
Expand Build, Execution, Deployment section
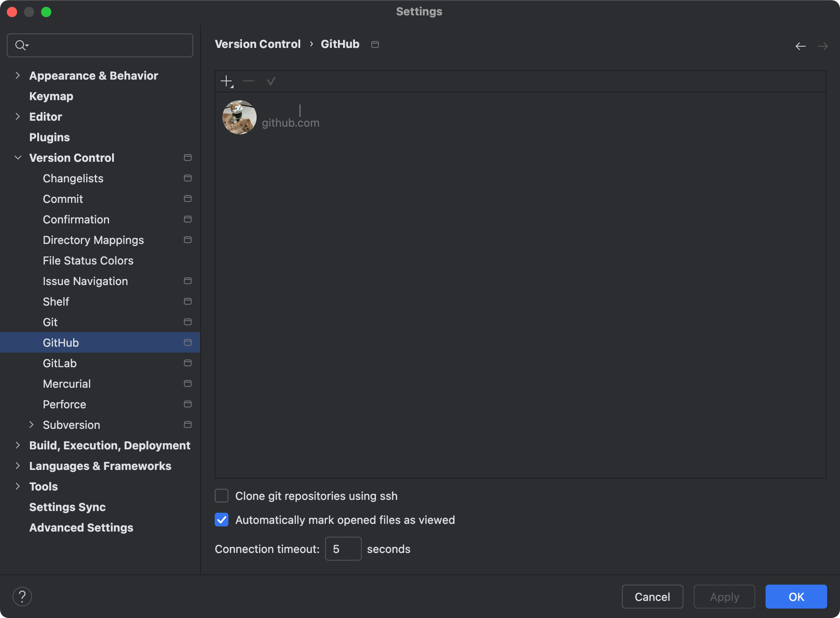[x=18, y=445]
